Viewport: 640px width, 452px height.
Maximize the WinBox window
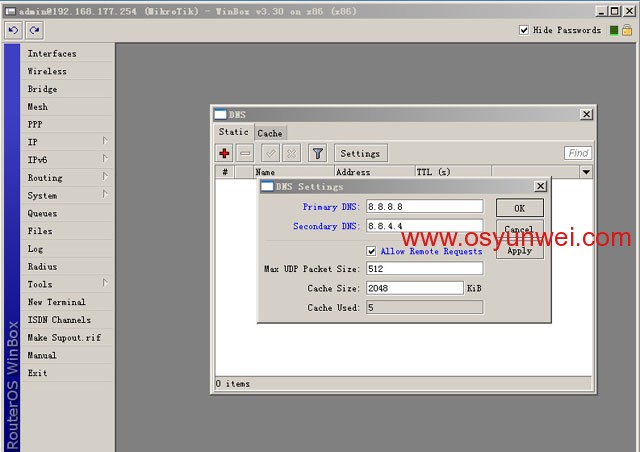point(615,11)
